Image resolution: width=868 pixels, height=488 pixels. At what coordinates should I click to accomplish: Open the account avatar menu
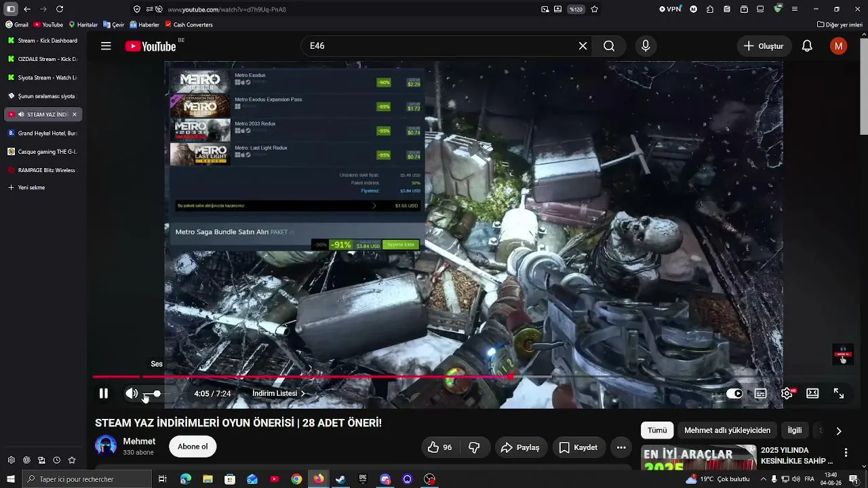pos(839,46)
